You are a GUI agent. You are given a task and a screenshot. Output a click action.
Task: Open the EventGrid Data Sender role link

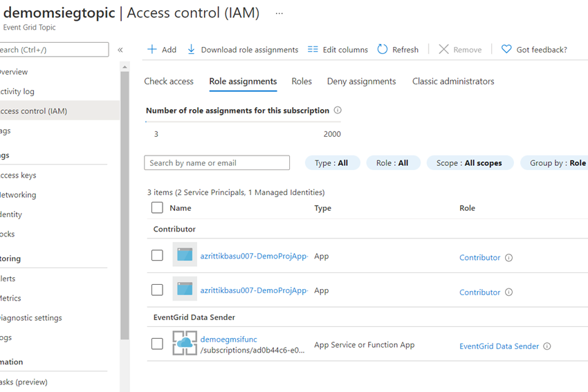(x=499, y=346)
